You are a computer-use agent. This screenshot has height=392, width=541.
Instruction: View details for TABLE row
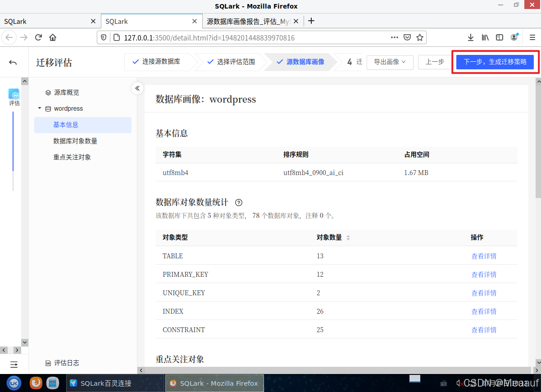(484, 256)
